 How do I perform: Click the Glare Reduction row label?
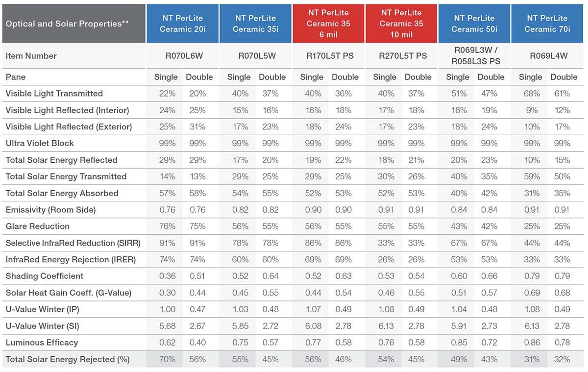click(x=37, y=226)
